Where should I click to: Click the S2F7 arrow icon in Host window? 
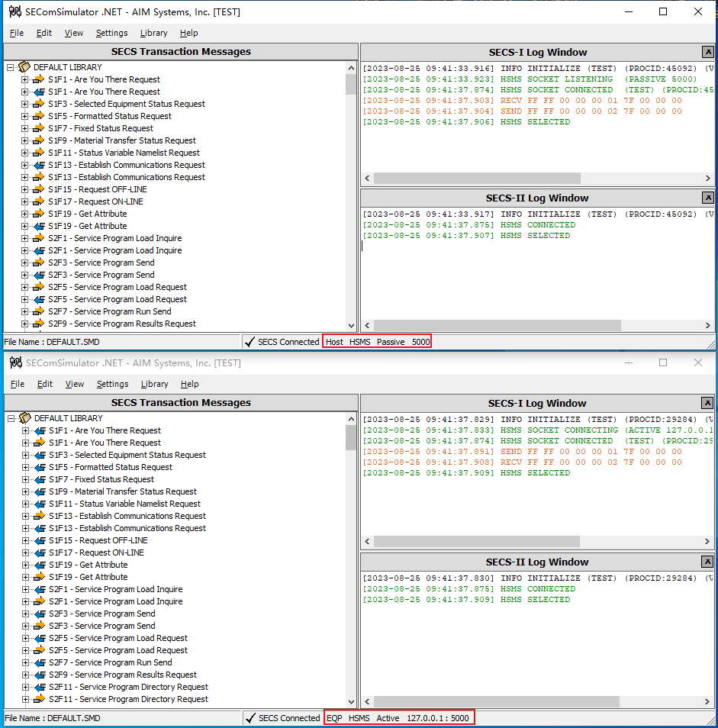(38, 311)
